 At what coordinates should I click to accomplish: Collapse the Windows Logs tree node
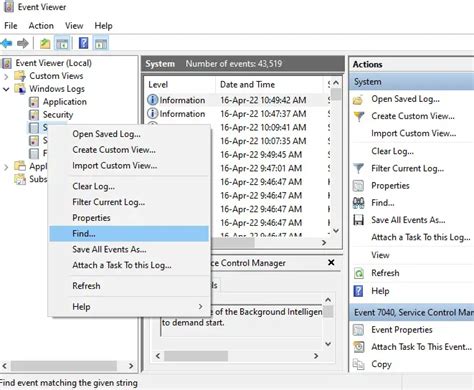6,89
